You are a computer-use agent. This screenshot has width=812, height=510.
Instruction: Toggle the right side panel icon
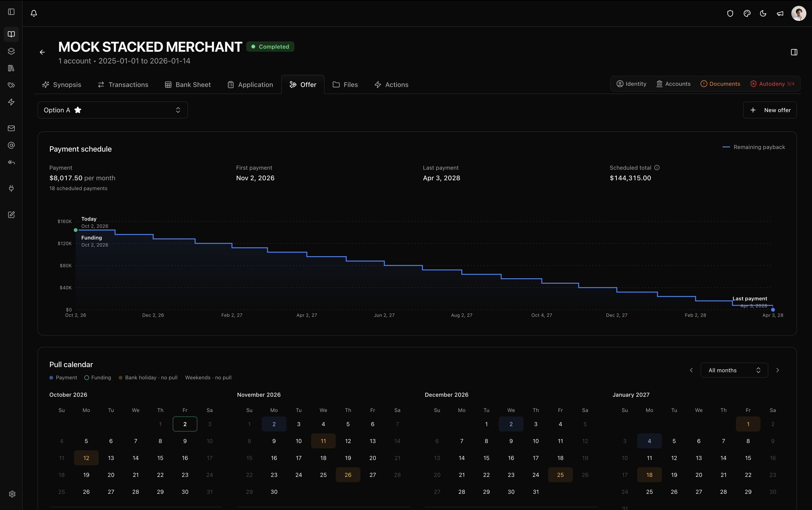pos(794,52)
